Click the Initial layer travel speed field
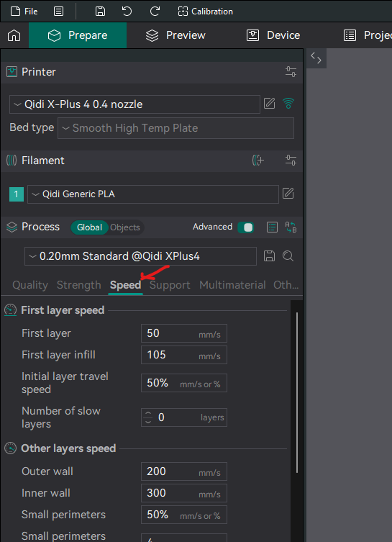This screenshot has width=392, height=542. pos(184,383)
